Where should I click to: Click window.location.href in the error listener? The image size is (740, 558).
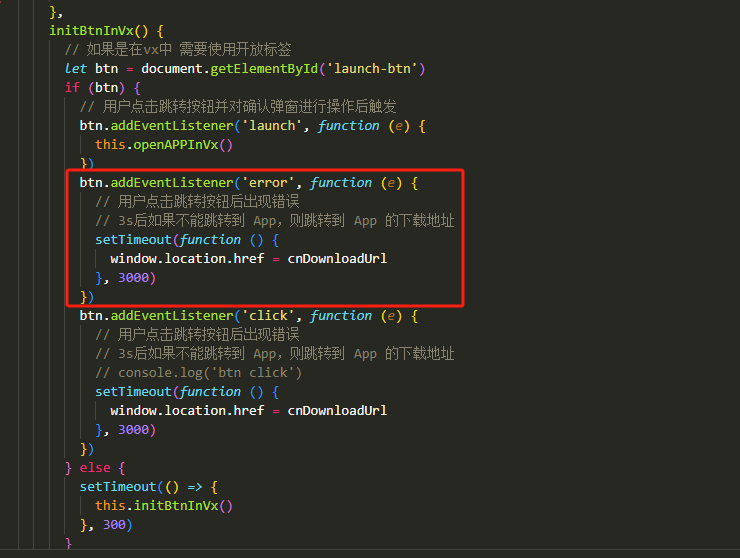click(187, 259)
